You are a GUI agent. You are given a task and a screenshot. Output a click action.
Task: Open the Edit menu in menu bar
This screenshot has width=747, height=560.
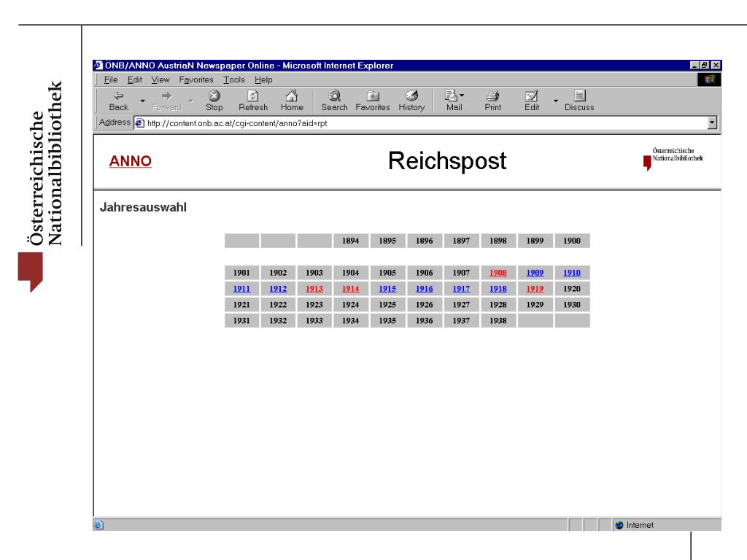[x=135, y=79]
